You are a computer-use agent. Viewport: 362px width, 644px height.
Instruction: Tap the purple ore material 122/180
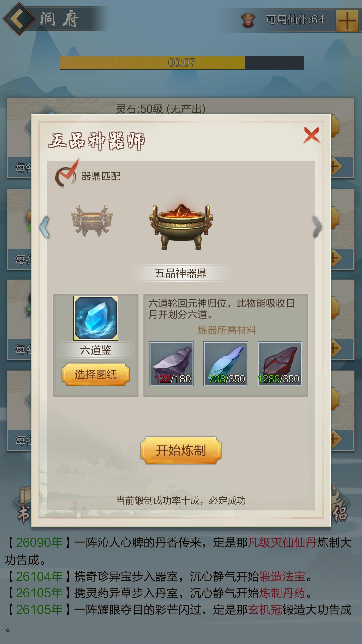[x=171, y=364]
